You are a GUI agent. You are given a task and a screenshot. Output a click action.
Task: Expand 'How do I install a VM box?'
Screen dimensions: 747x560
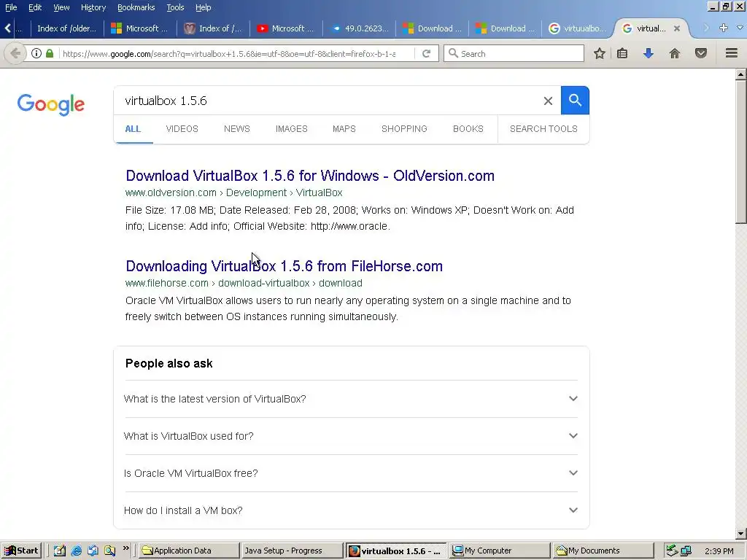coord(351,510)
